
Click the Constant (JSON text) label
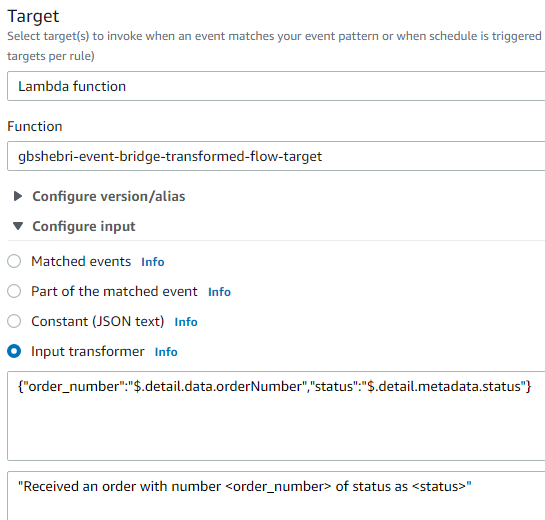click(98, 322)
